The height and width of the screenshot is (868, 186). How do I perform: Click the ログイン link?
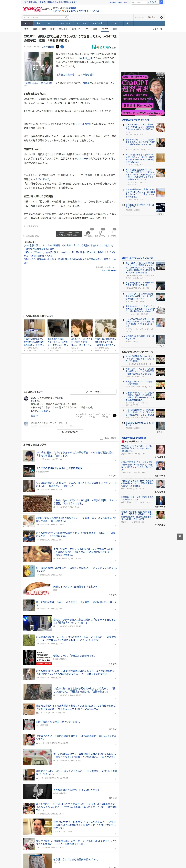click(57, 11)
